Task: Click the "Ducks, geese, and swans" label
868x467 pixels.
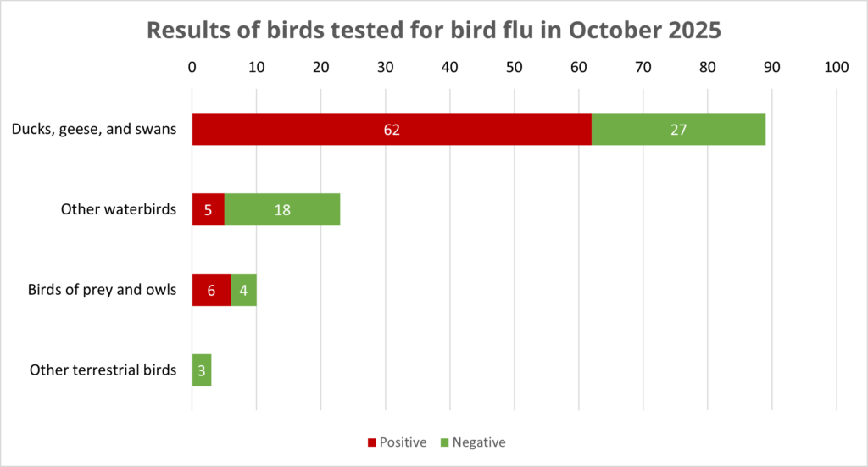Action: click(94, 130)
